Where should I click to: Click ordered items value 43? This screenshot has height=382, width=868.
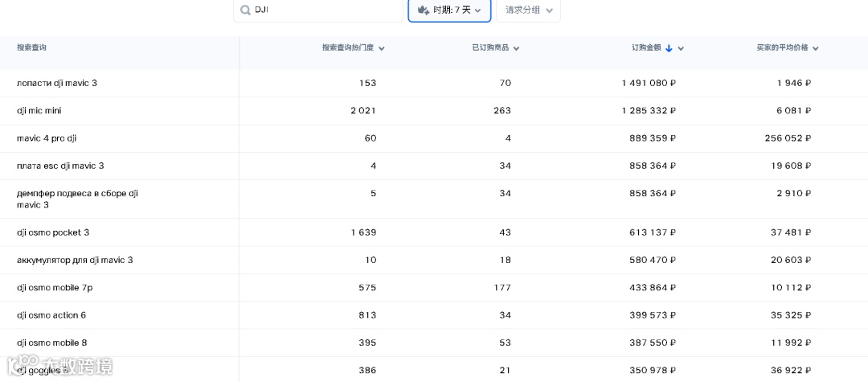coord(505,232)
